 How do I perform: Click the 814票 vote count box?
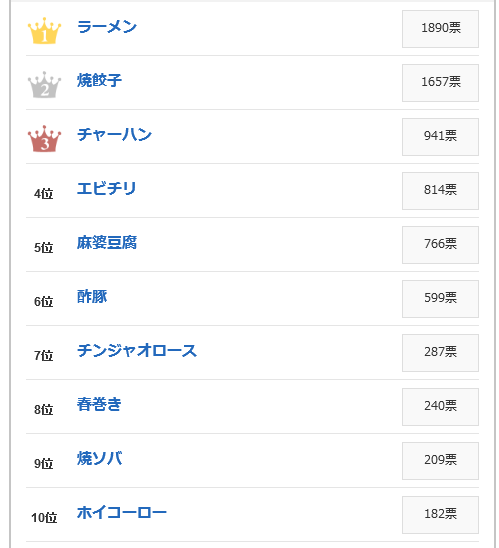click(440, 191)
